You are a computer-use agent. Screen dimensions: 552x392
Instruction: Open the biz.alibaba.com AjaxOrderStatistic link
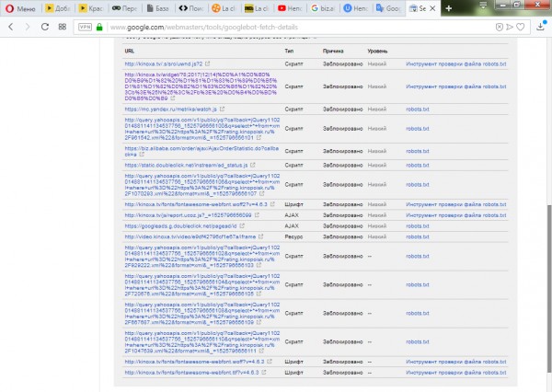(201, 151)
